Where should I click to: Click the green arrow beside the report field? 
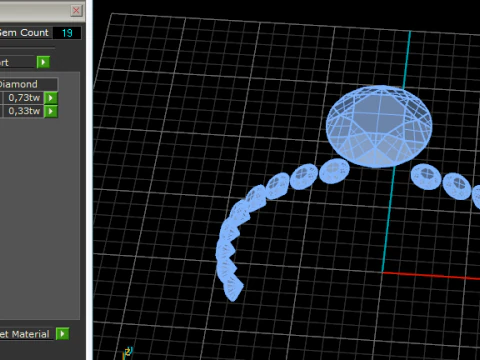pos(43,62)
